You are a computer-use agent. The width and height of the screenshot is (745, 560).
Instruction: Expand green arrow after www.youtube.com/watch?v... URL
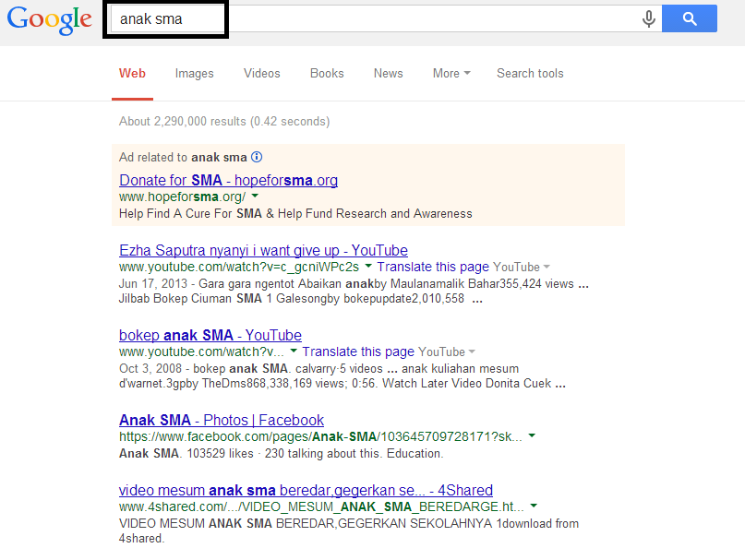294,351
